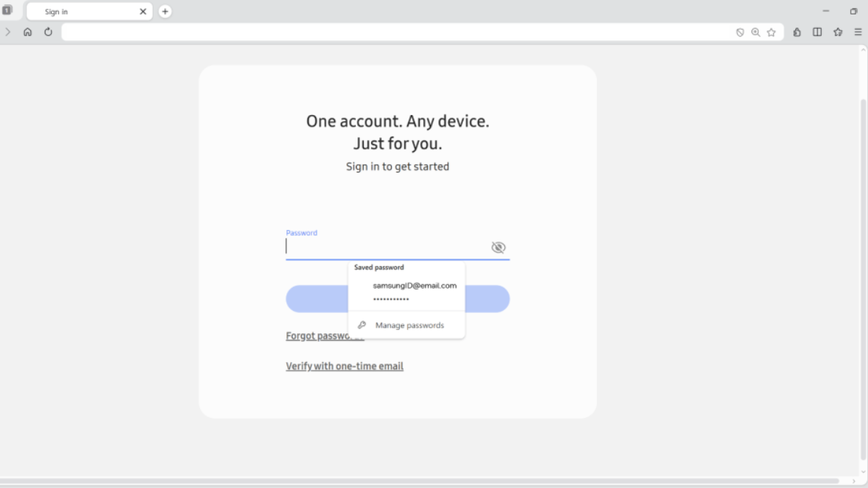Toggle password visibility with the eye icon
868x488 pixels.
coord(499,247)
